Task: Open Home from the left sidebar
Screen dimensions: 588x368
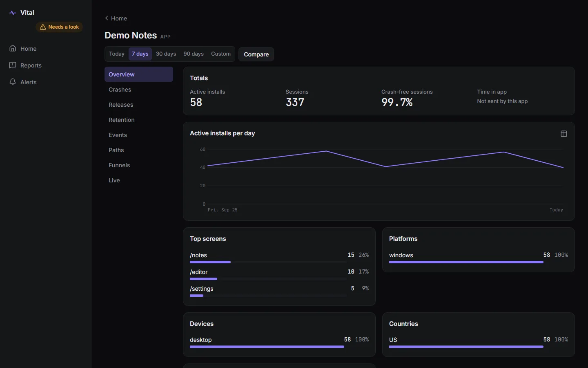Action: (45, 48)
